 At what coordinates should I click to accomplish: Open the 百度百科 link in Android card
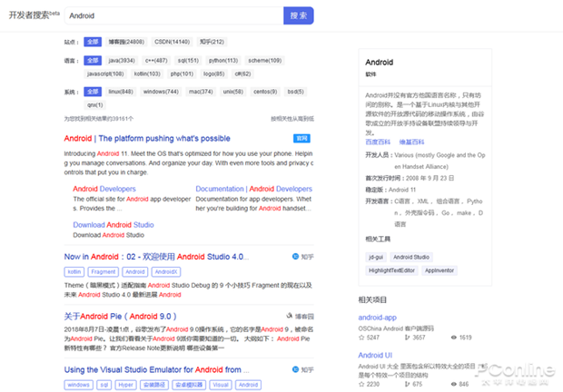pyautogui.click(x=378, y=142)
